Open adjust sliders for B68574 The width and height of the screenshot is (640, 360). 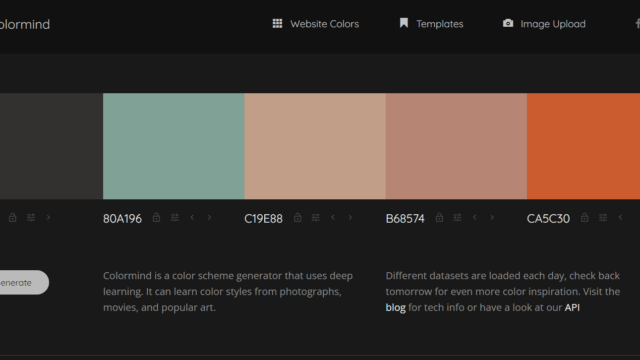(x=457, y=218)
